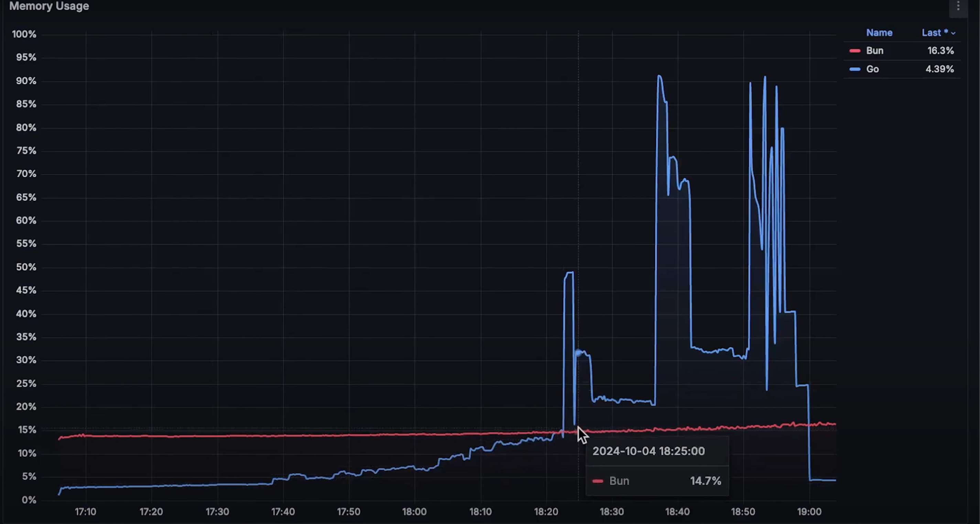Click Go's last value 4.39%
The width and height of the screenshot is (980, 524).
click(x=939, y=69)
